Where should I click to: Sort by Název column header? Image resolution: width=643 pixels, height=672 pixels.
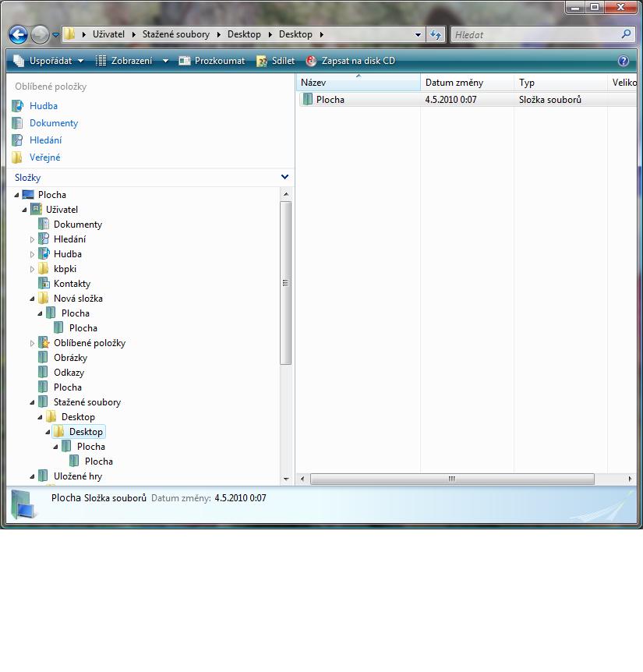click(358, 83)
